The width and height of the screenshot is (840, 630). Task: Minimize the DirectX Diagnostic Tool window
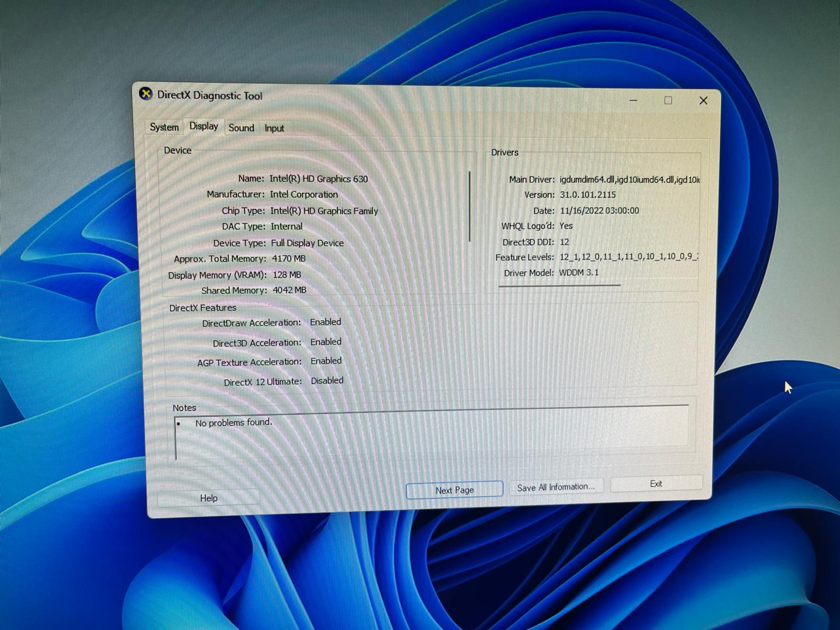(634, 100)
